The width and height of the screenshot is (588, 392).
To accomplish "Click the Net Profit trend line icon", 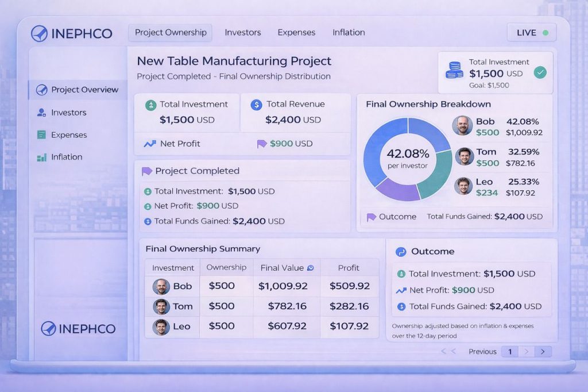I will pos(149,144).
